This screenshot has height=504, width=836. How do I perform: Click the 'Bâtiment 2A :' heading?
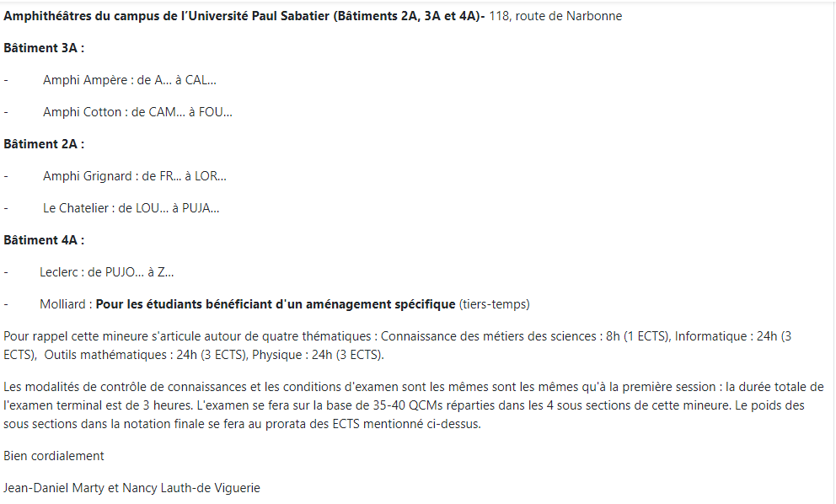44,144
